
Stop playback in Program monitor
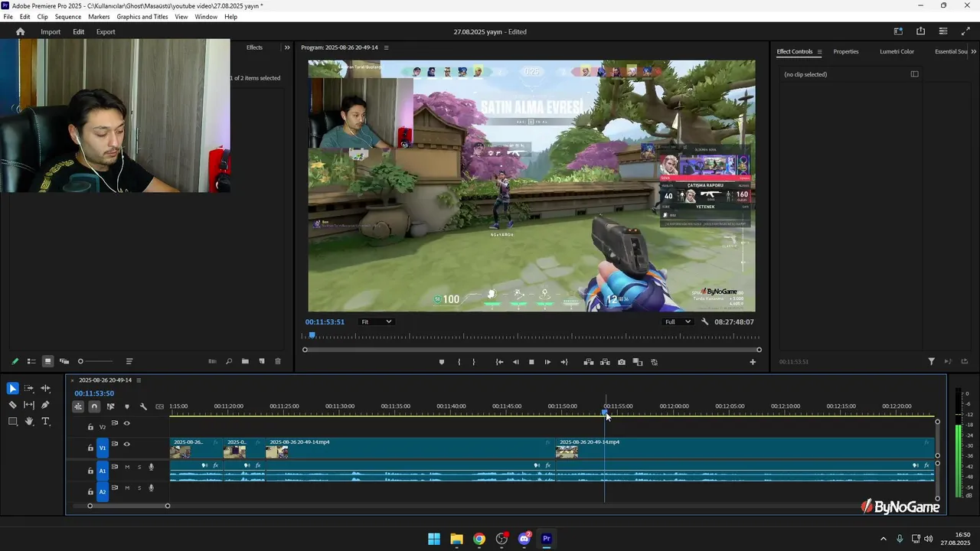(x=531, y=362)
